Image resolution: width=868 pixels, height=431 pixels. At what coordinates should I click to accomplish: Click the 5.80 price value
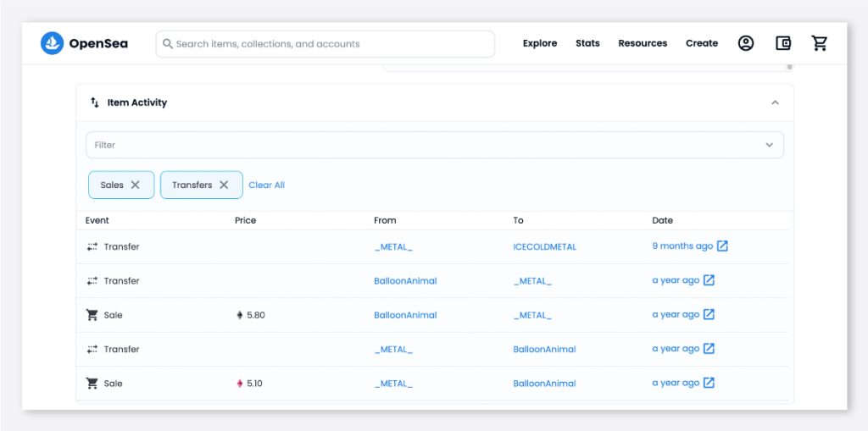[256, 315]
